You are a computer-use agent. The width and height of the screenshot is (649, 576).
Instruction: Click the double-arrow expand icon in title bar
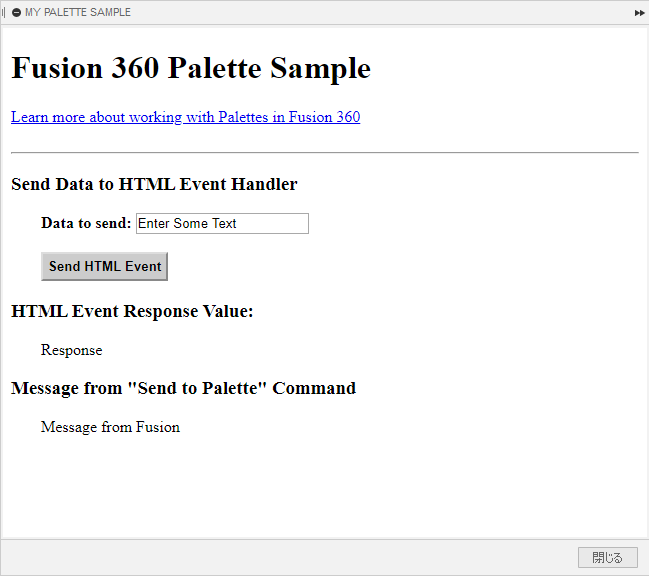[x=639, y=13]
